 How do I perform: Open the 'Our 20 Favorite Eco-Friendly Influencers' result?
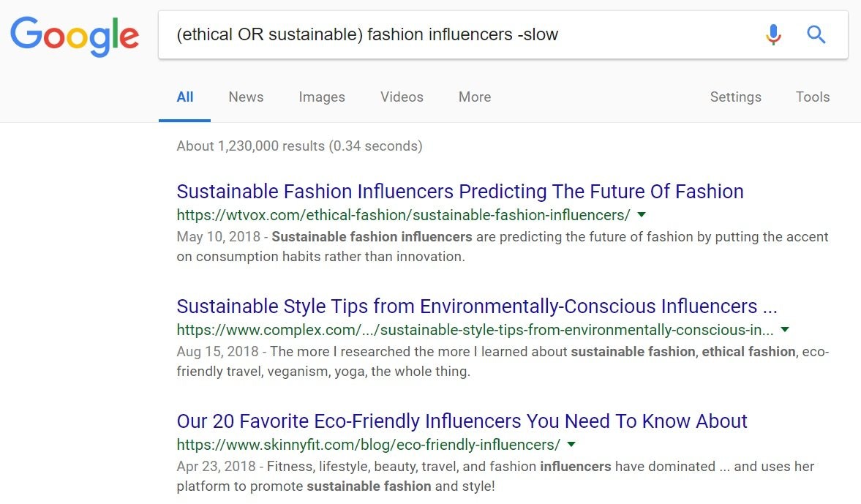click(x=462, y=421)
